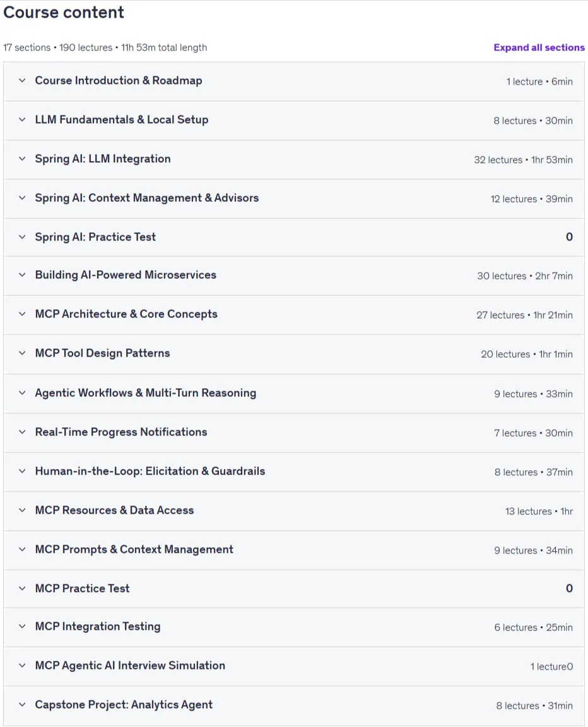The width and height of the screenshot is (588, 727).
Task: Expand Spring AI: Practice Test chevron
Action: point(22,237)
